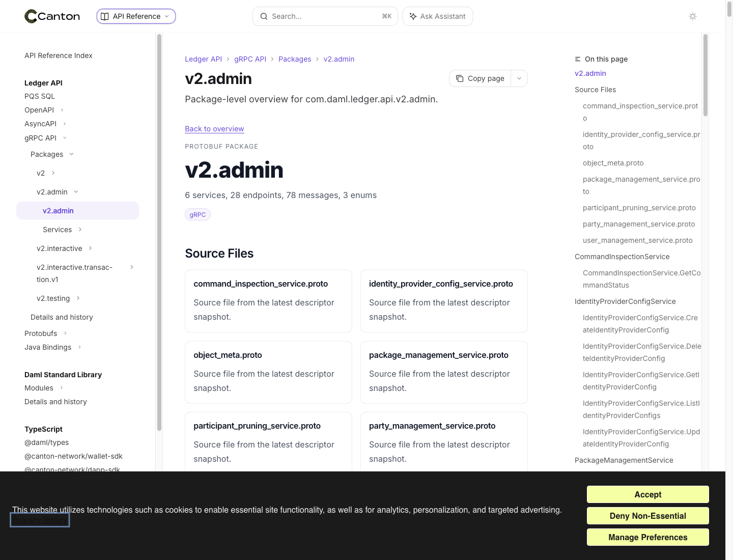
Task: Click the sparkle icon in Ask Assistant
Action: (x=413, y=16)
